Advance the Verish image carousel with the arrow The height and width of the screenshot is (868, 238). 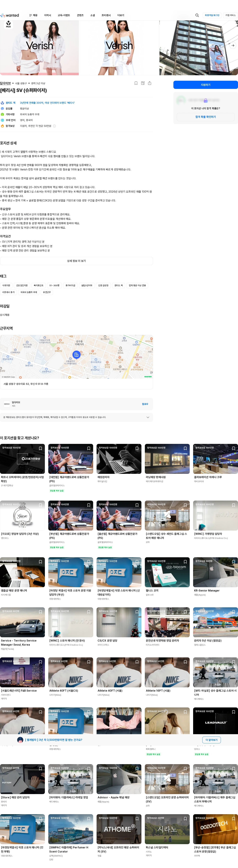tap(233, 45)
